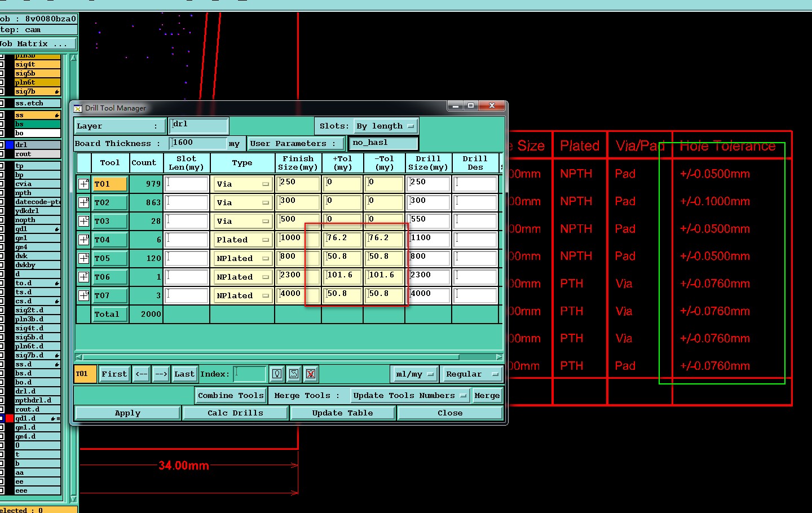This screenshot has height=513, width=812.
Task: Open the Type dropdown for T07
Action: pyautogui.click(x=242, y=295)
